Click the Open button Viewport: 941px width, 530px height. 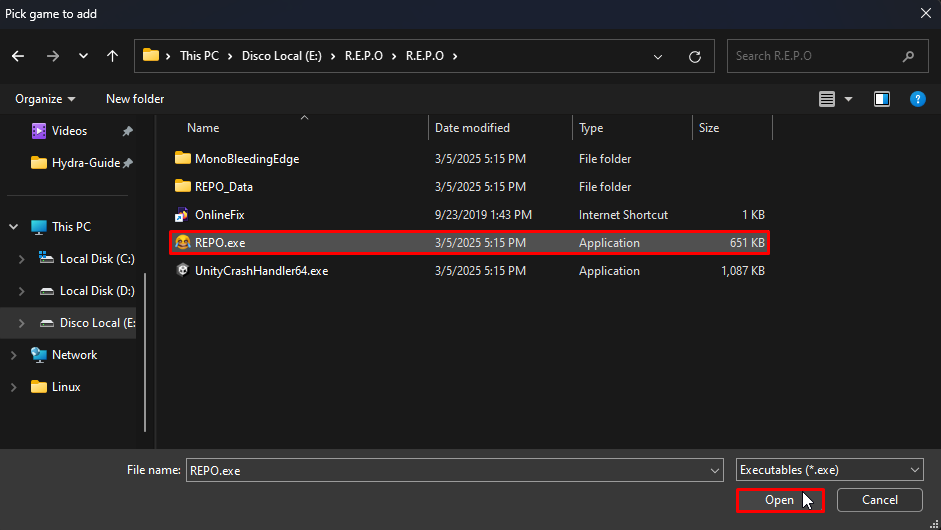click(x=779, y=500)
